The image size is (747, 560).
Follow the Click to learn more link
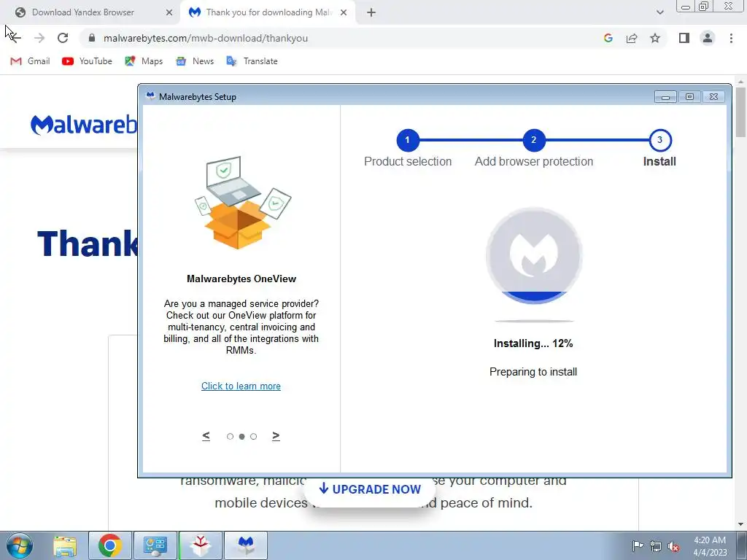[241, 386]
